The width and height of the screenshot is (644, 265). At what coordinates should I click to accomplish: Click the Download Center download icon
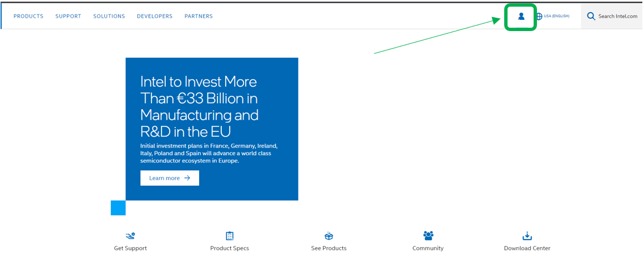527,236
